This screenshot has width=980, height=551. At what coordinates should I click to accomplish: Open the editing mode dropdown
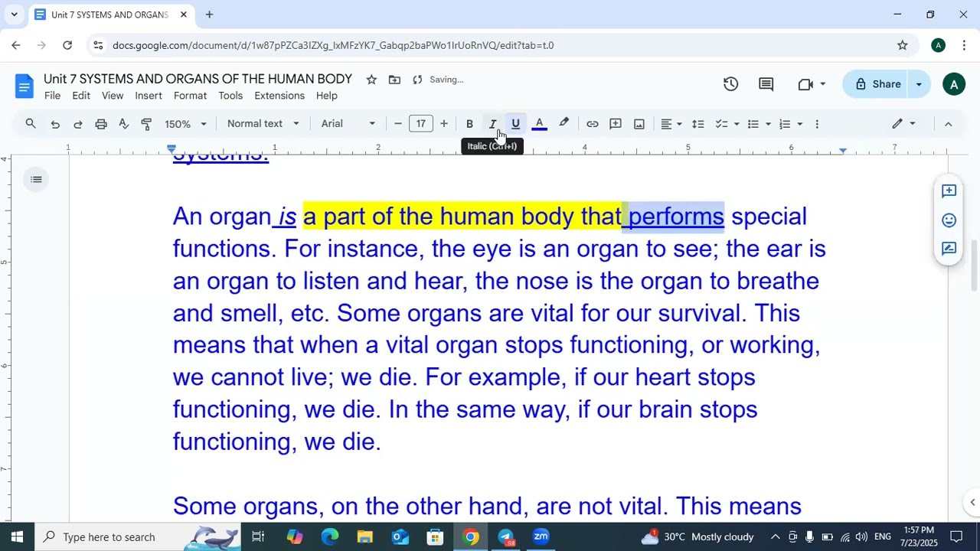tap(904, 124)
